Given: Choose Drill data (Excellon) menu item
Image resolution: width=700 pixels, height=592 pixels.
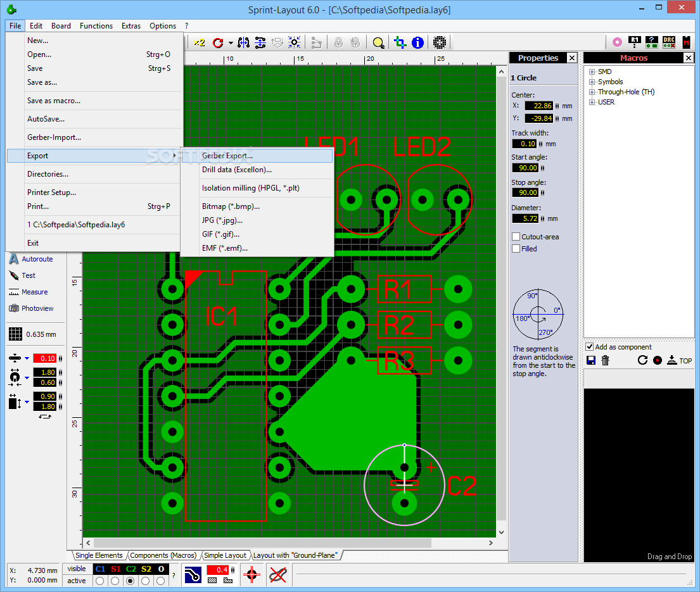Looking at the screenshot, I should coord(257,170).
